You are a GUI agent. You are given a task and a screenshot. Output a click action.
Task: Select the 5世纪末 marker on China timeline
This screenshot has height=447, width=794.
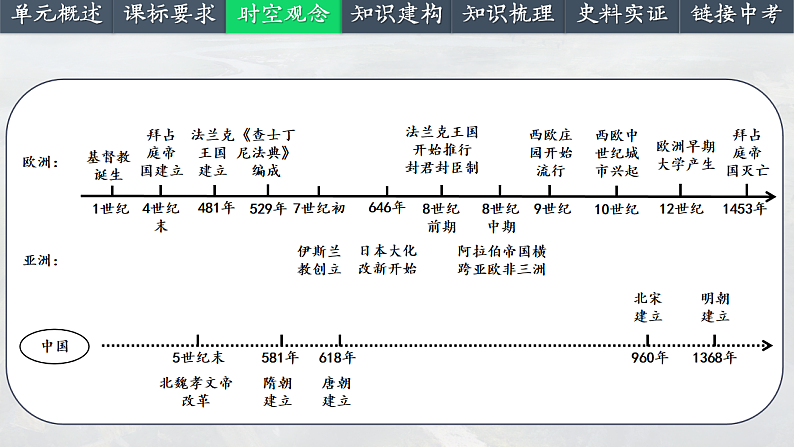click(198, 357)
